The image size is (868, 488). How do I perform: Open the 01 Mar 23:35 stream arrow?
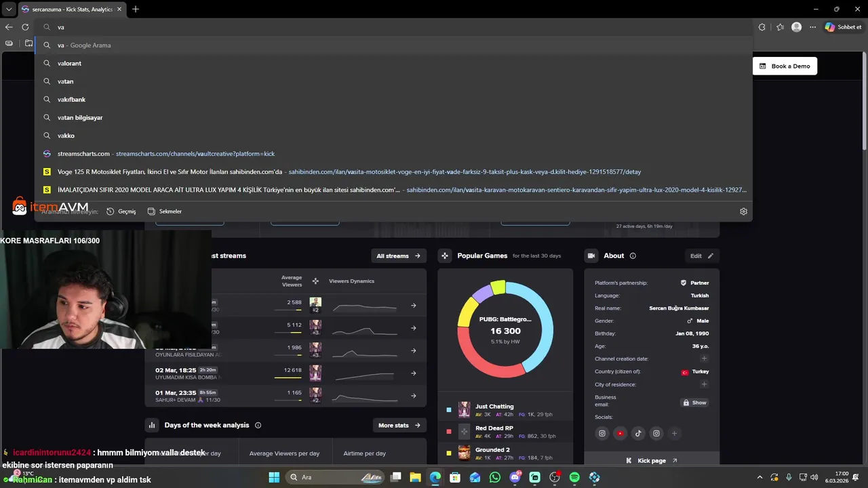pyautogui.click(x=413, y=396)
